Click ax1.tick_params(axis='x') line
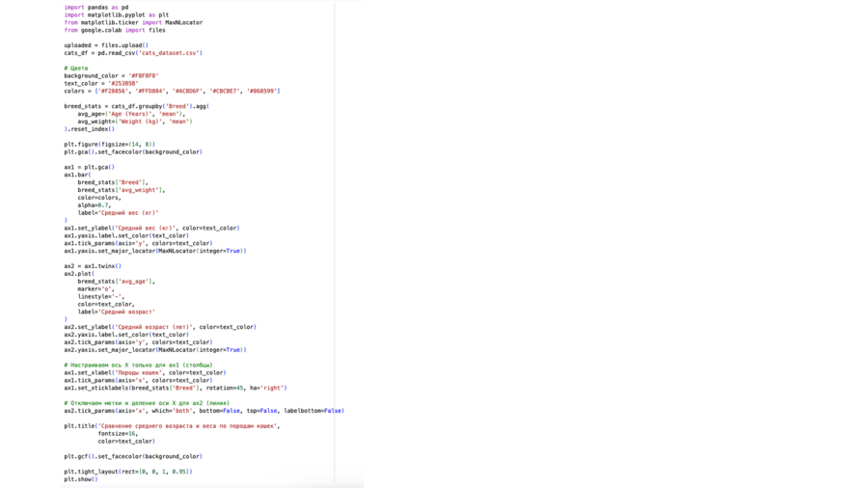 [x=138, y=381]
